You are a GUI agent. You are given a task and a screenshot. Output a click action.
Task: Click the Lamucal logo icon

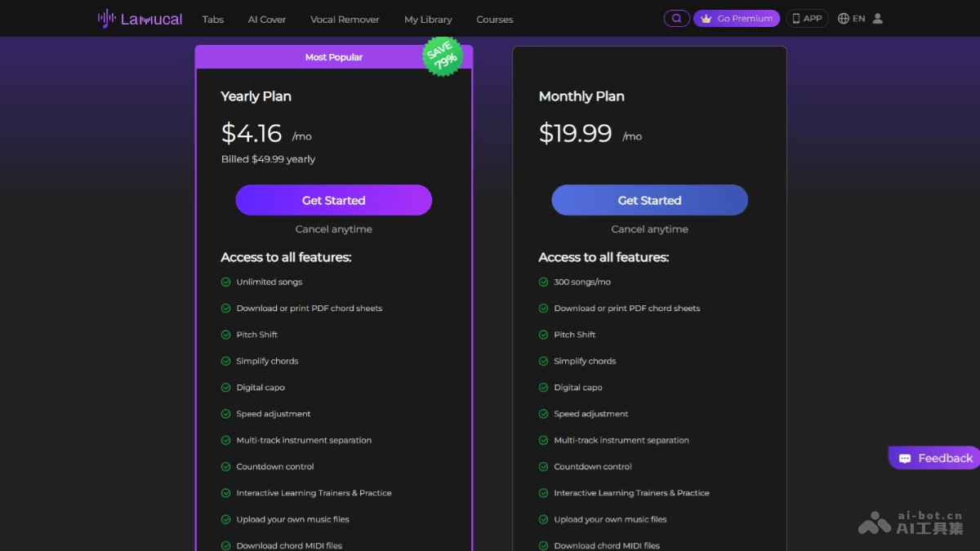(x=106, y=19)
